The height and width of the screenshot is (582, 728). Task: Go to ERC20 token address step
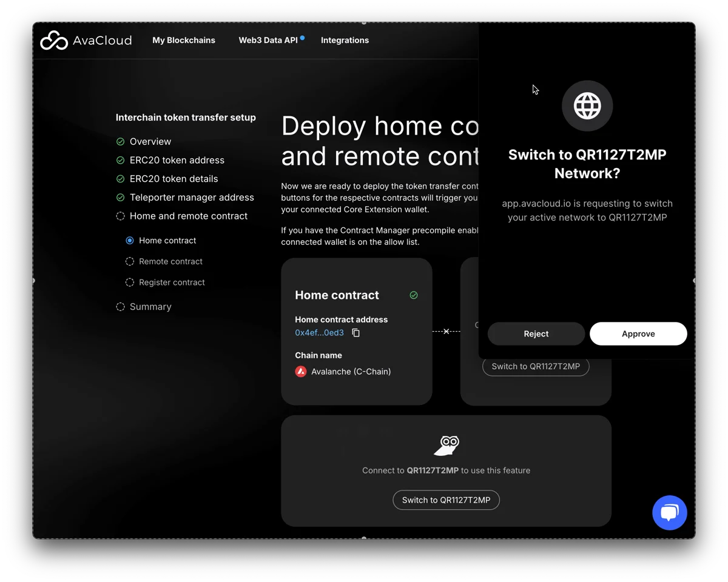tap(177, 160)
